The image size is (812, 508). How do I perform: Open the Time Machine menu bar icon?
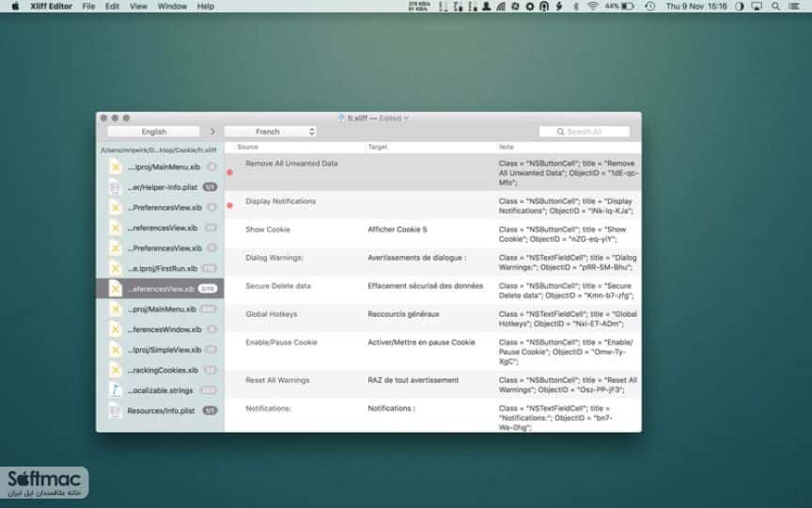click(x=650, y=7)
